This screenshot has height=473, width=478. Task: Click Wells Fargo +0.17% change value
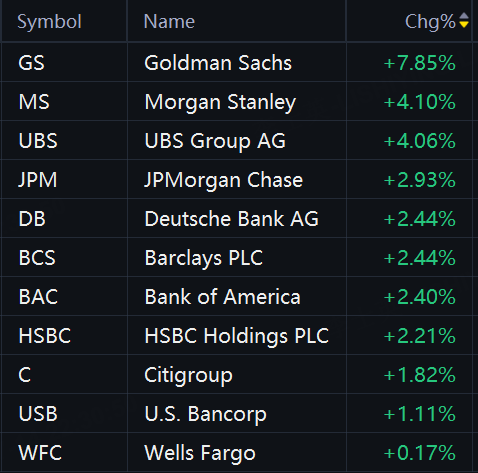[x=419, y=453]
